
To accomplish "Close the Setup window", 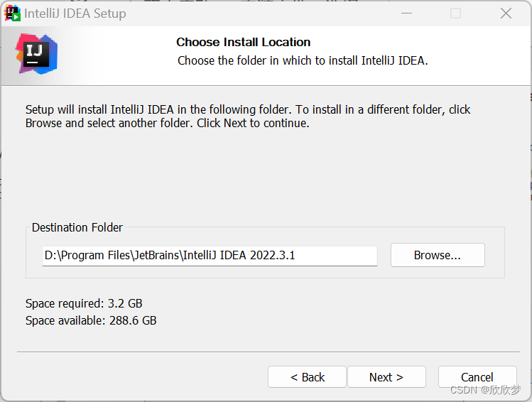I will pos(506,13).
